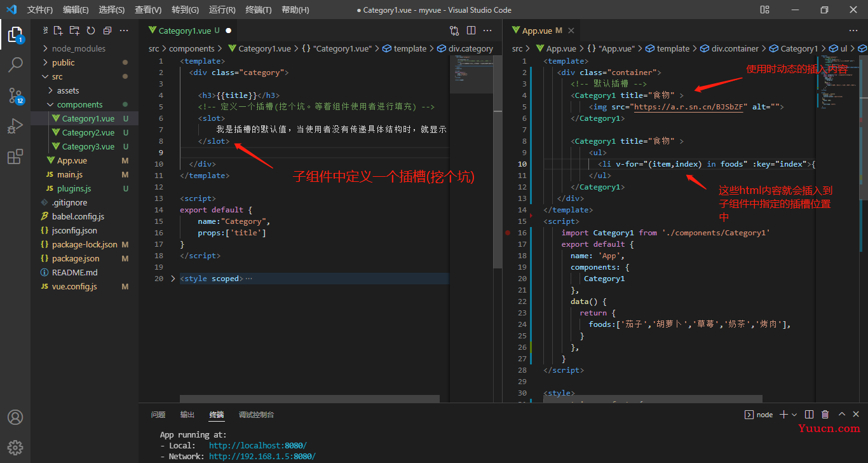868x463 pixels.
Task: Open 编辑(E) menu
Action: coord(76,10)
